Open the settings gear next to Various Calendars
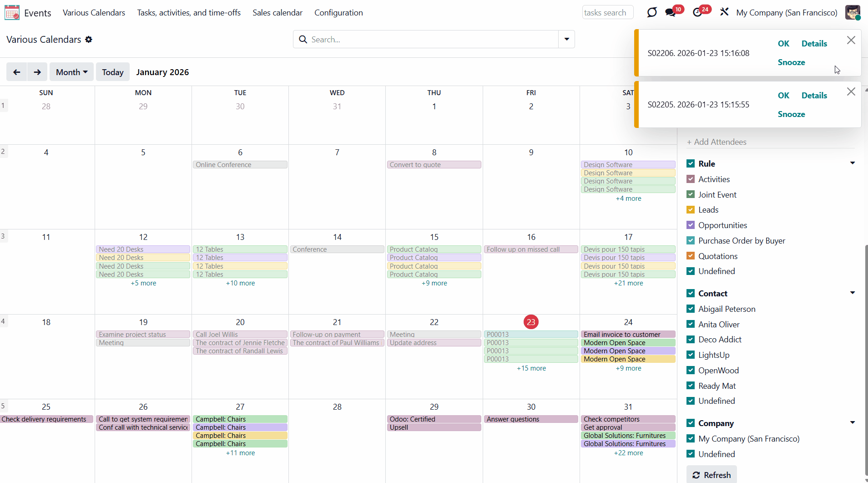The width and height of the screenshot is (868, 483). coord(89,40)
